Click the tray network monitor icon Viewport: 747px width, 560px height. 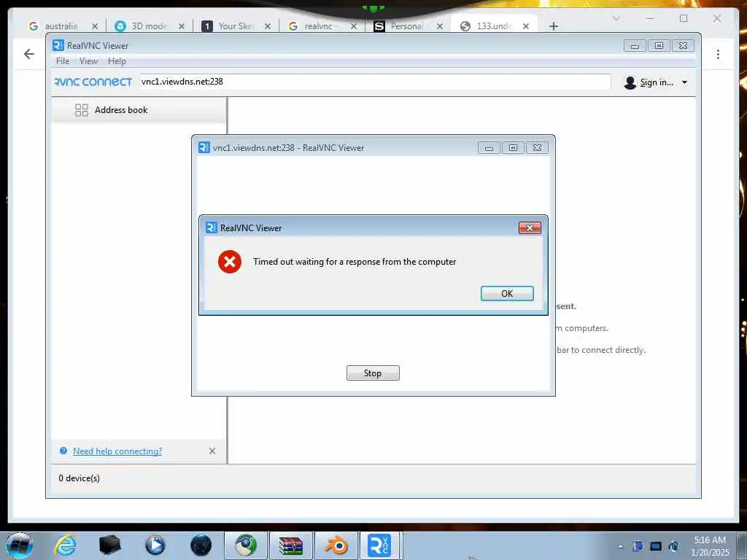pyautogui.click(x=656, y=546)
